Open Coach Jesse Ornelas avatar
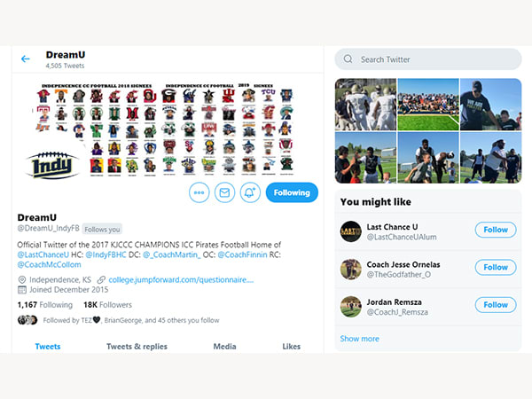The height and width of the screenshot is (399, 532). (x=351, y=269)
